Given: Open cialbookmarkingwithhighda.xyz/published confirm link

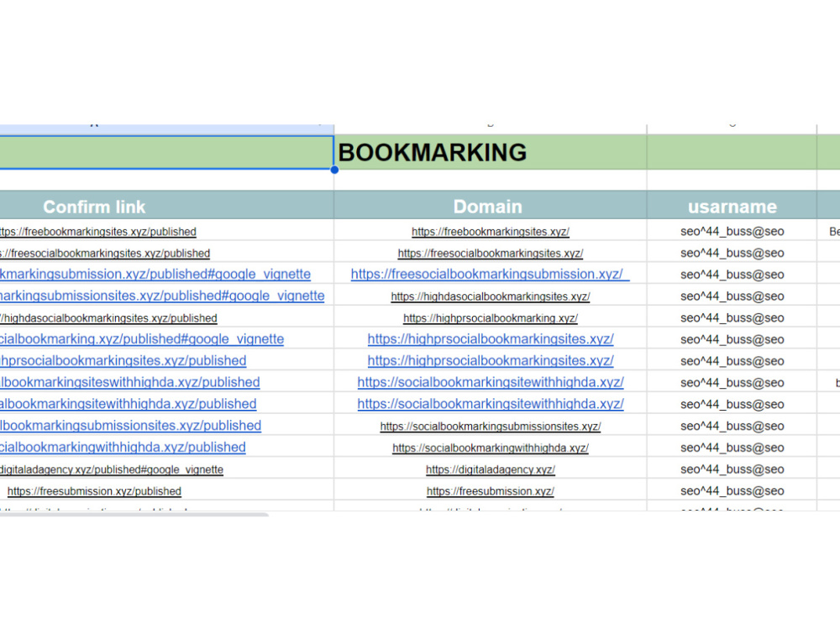Looking at the screenshot, I should (123, 448).
